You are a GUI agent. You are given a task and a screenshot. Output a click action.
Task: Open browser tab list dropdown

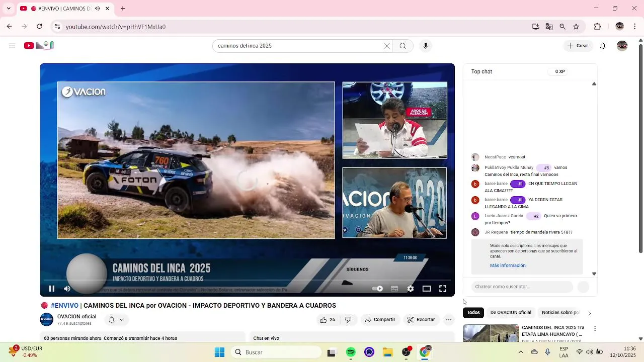point(8,8)
